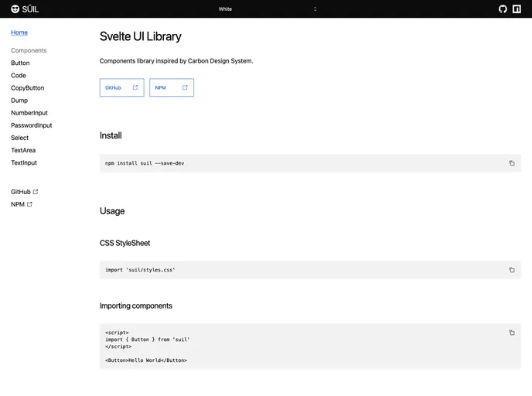Screen dimensions: 532x396
Task: Copy the importing components code snippet
Action: (x=512, y=333)
